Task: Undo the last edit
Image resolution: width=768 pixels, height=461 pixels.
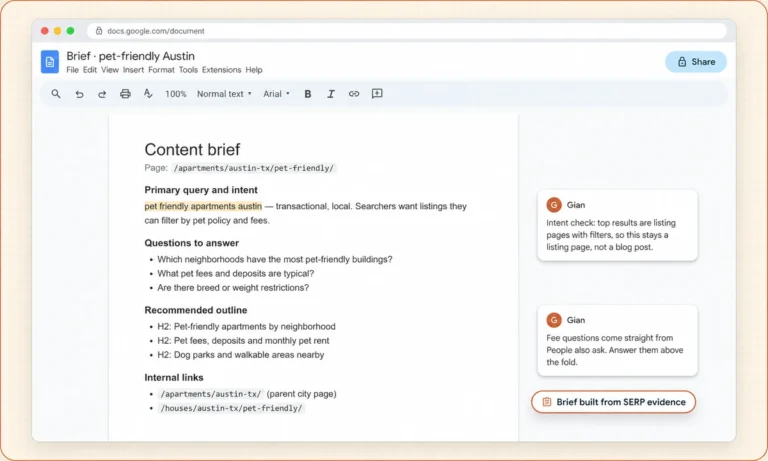Action: [79, 94]
